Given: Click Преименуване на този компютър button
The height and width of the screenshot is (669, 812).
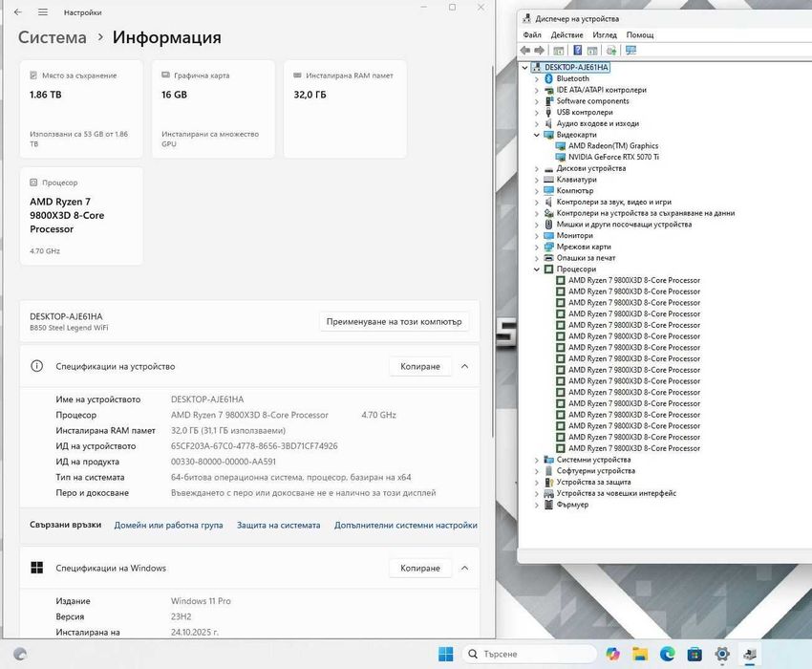Looking at the screenshot, I should click(395, 322).
